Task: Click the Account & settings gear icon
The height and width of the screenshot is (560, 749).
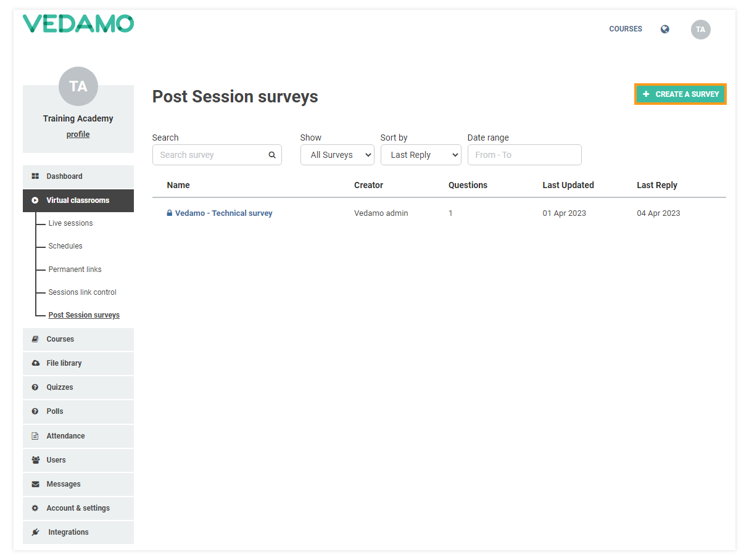Action: 35,508
